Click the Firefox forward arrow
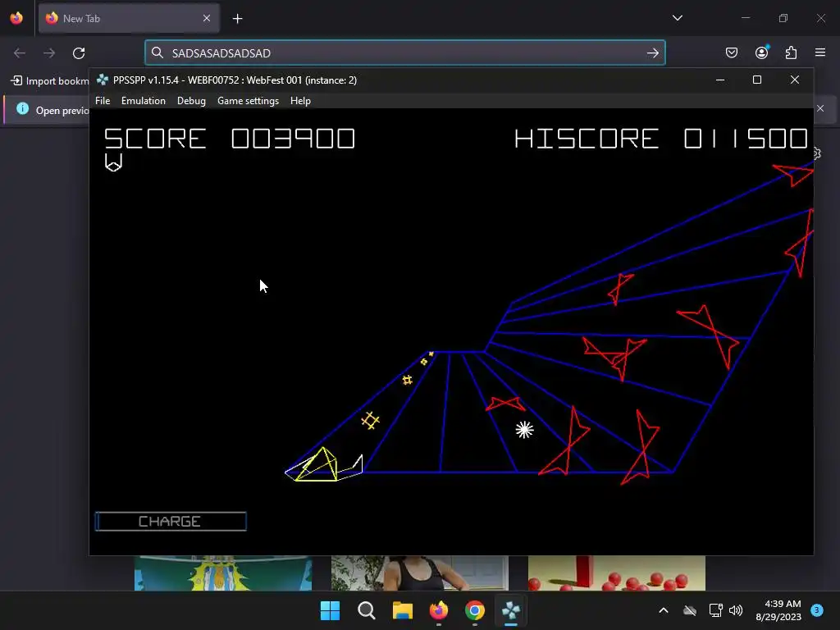Image resolution: width=840 pixels, height=630 pixels. 48,53
